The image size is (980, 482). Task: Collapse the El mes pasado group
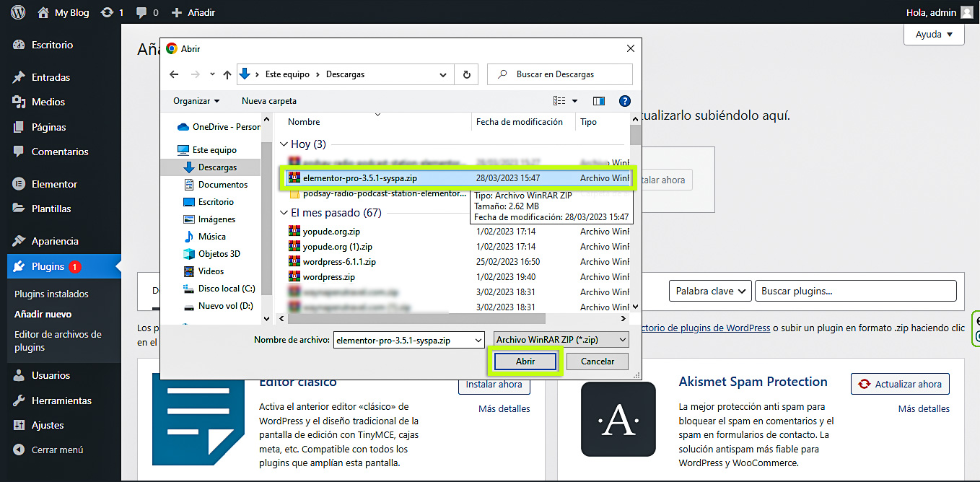coord(284,213)
